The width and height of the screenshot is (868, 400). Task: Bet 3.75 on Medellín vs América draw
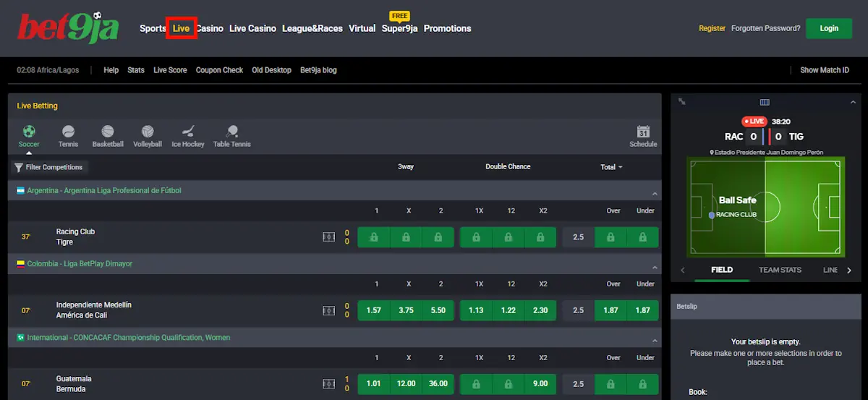(406, 310)
